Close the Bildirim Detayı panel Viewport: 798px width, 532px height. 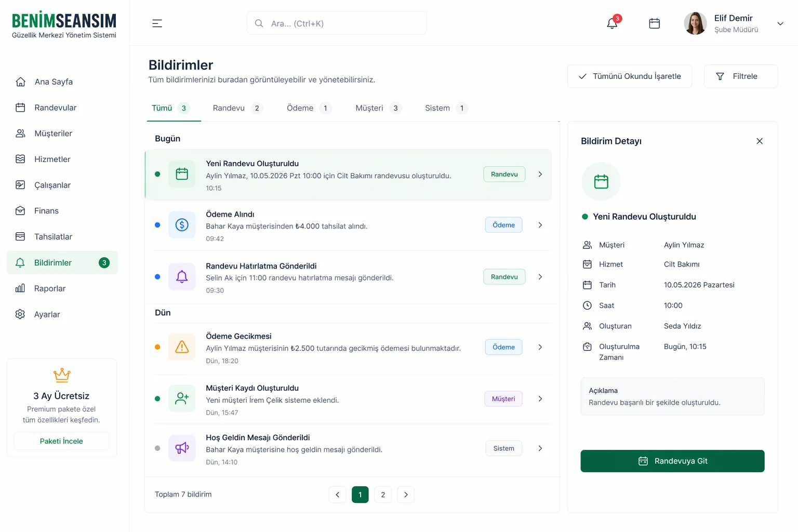point(760,141)
